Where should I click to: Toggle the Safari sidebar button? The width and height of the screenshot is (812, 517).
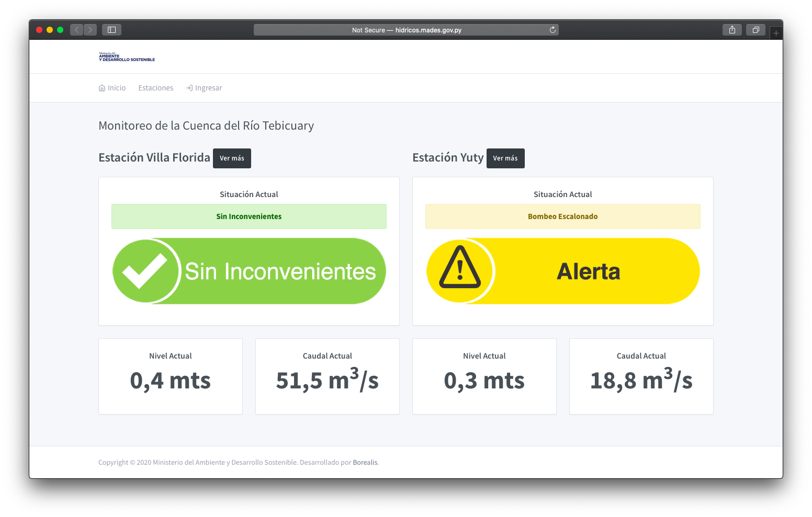(111, 30)
